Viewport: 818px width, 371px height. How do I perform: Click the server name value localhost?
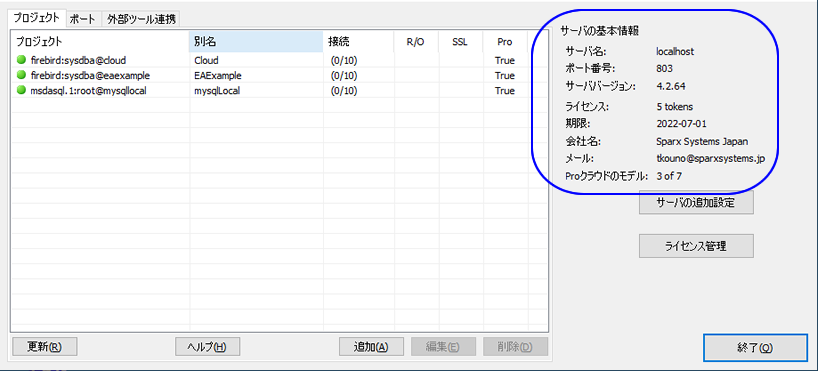pos(675,52)
